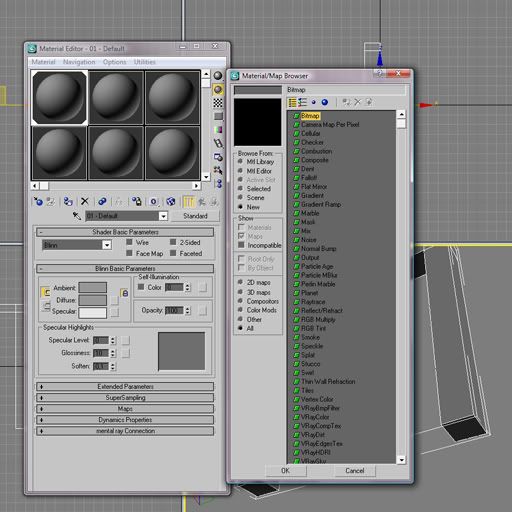Toggle the Incompatible checkbox

(x=241, y=245)
